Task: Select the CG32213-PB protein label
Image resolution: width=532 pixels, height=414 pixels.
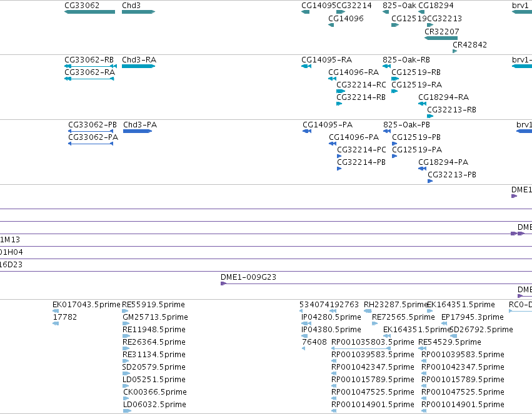Action: click(452, 175)
